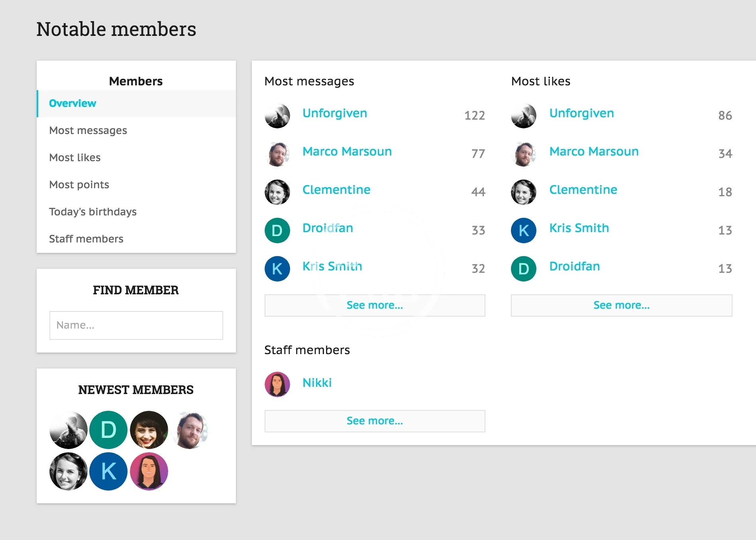Select the Overview item in Members menu
This screenshot has height=540, width=756.
pos(73,103)
